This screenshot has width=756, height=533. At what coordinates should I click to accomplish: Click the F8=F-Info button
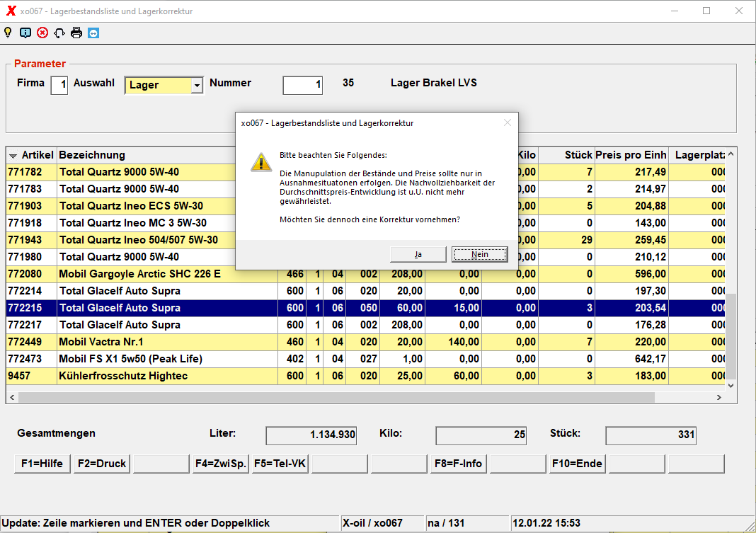(459, 464)
